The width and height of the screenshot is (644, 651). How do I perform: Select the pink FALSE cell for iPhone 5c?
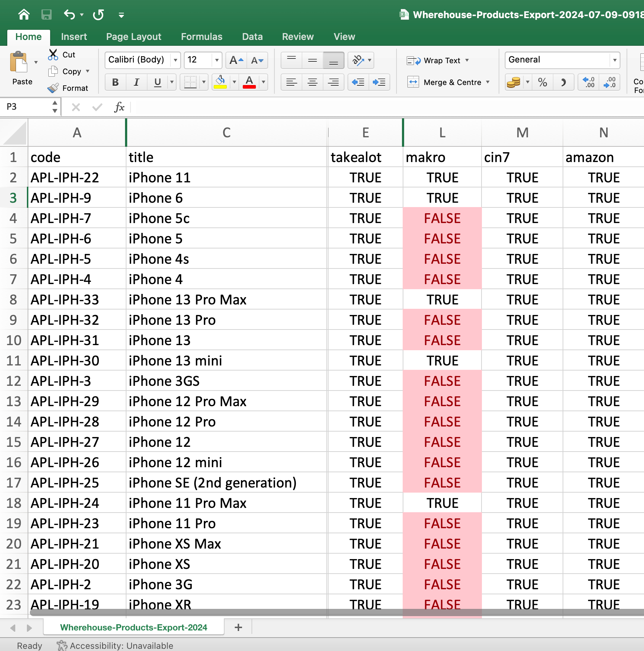tap(442, 218)
